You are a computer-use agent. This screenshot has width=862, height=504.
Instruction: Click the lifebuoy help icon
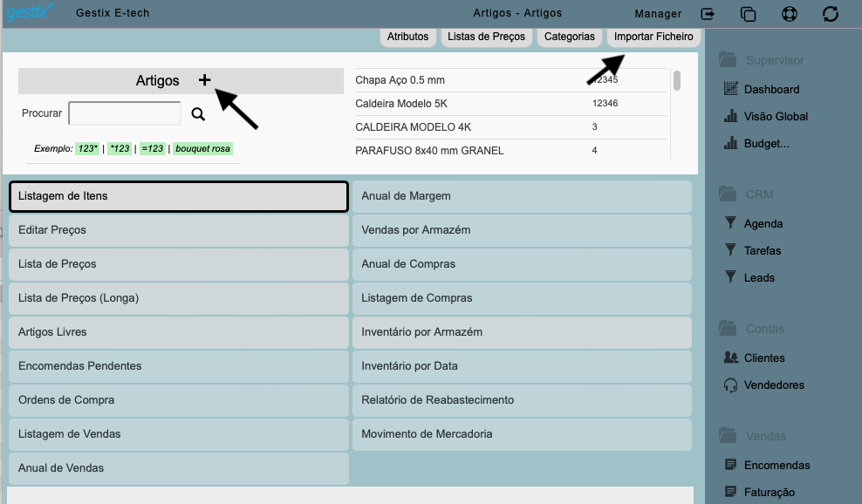790,13
